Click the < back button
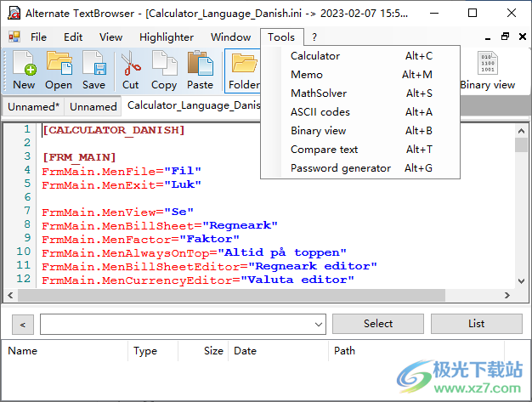 [x=23, y=325]
